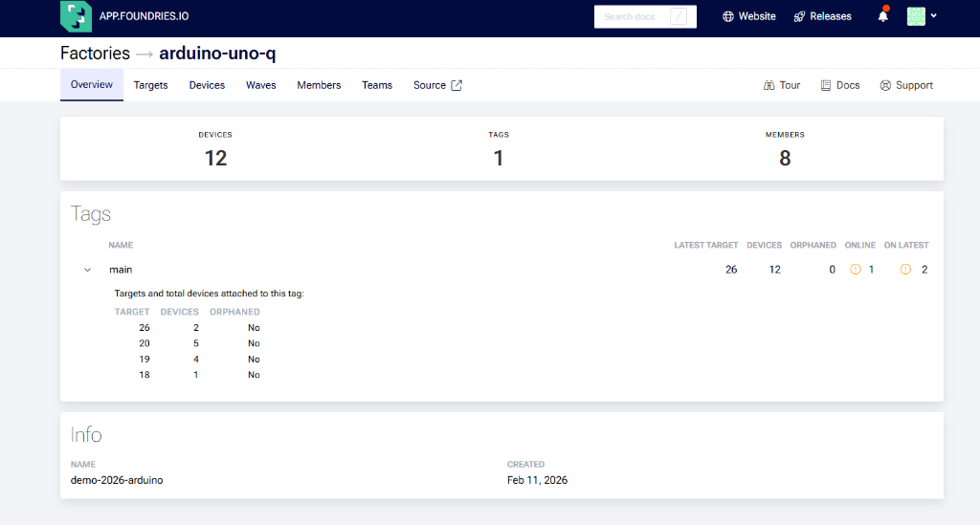Expand the account dropdown arrow
This screenshot has width=980, height=525.
pyautogui.click(x=934, y=16)
